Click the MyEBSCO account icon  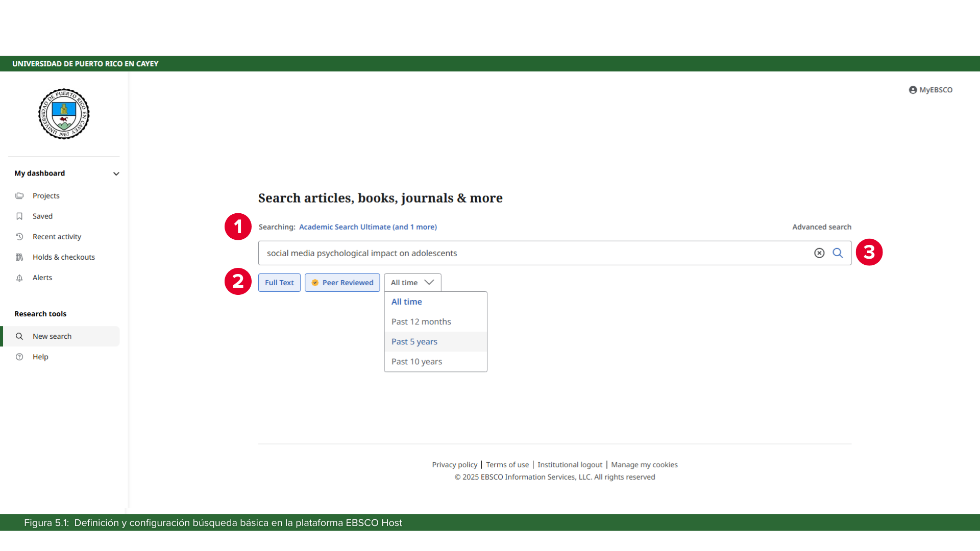(x=913, y=90)
